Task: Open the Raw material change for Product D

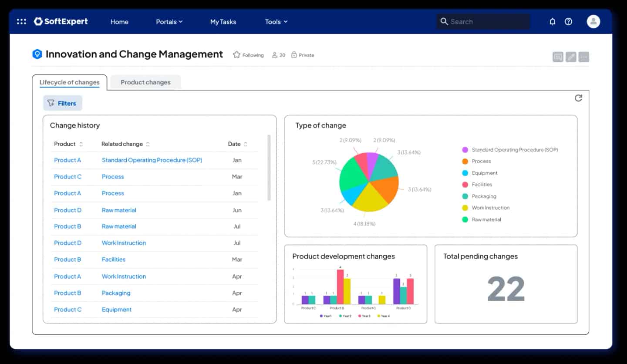Action: pos(118,210)
